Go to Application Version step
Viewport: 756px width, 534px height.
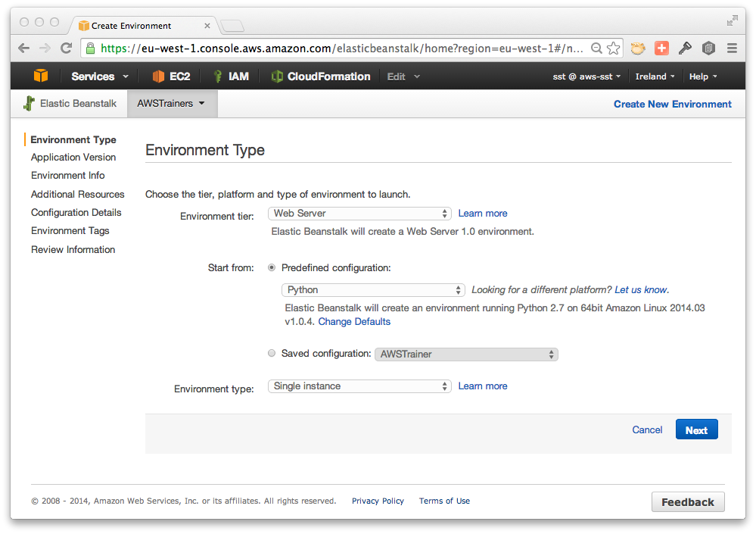[x=73, y=158]
